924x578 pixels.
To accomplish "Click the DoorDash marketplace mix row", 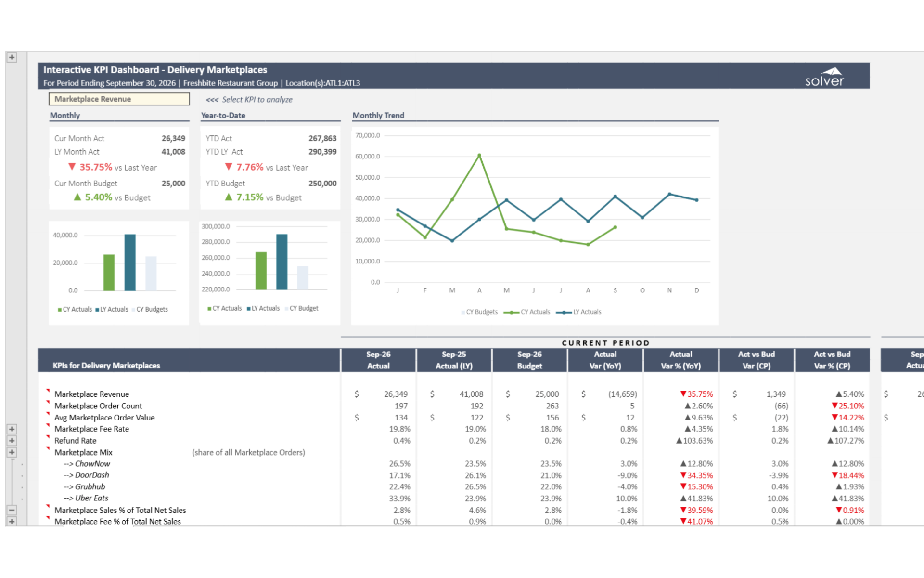I will pyautogui.click(x=92, y=475).
